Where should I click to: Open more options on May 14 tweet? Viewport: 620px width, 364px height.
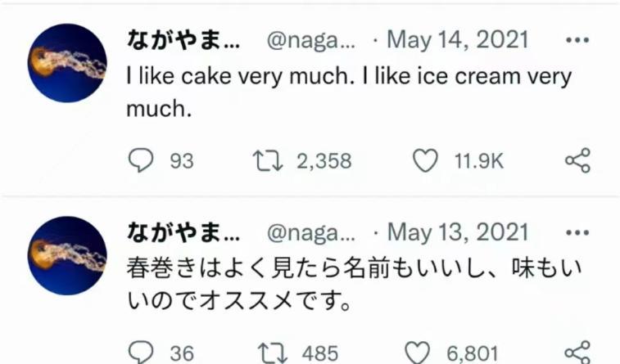577,40
